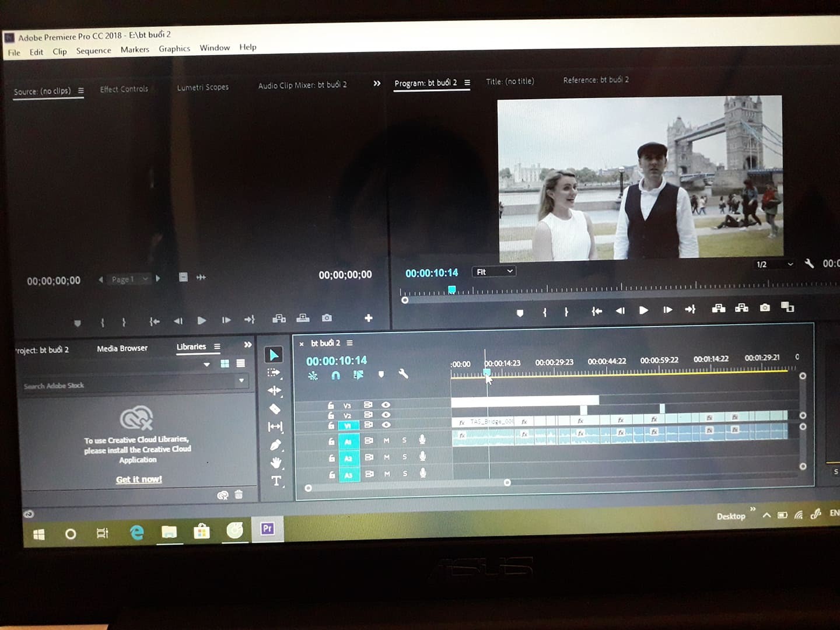
Task: Go to In point in Program monitor
Action: click(596, 311)
